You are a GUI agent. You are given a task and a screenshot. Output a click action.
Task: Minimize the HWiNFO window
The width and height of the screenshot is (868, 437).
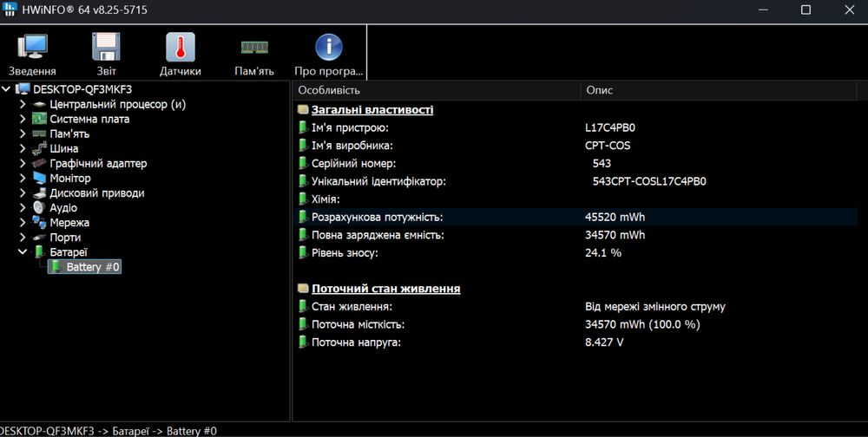pyautogui.click(x=763, y=10)
